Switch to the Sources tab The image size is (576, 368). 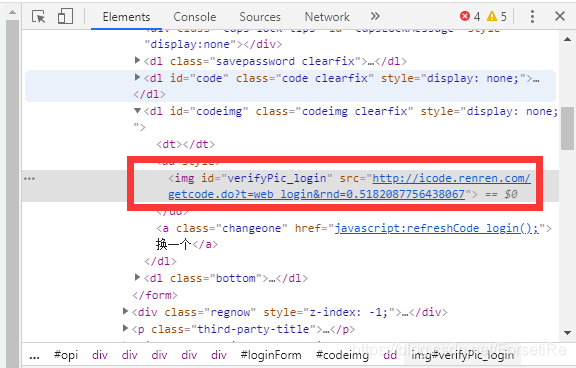(x=260, y=17)
